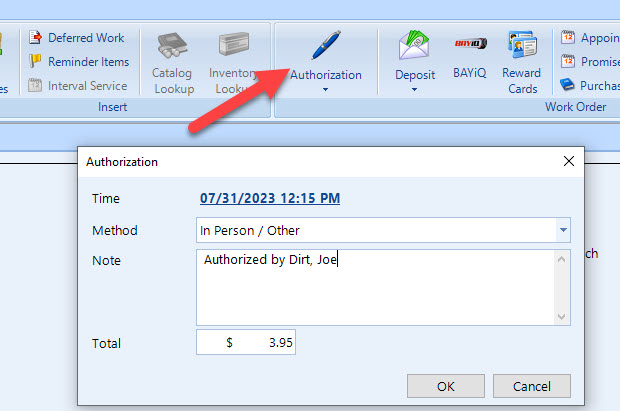Click the Promise calendar icon
Screen dimensions: 620x411
[567, 61]
